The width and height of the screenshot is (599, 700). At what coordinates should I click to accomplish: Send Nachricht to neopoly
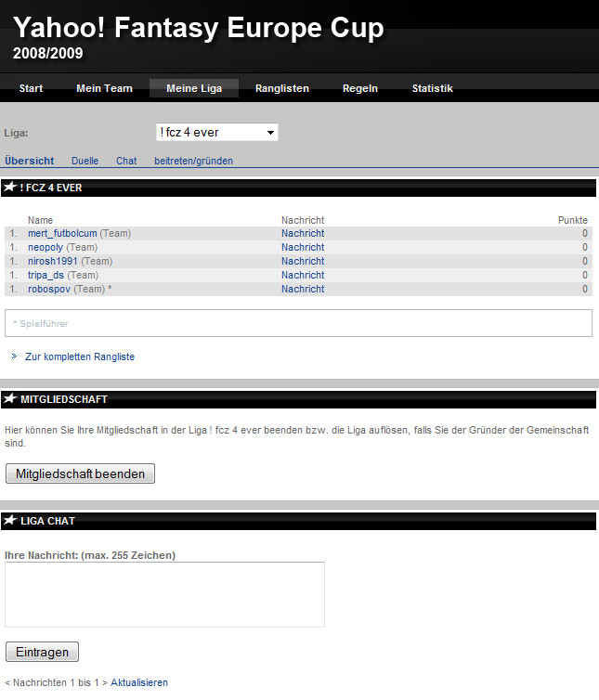[303, 247]
